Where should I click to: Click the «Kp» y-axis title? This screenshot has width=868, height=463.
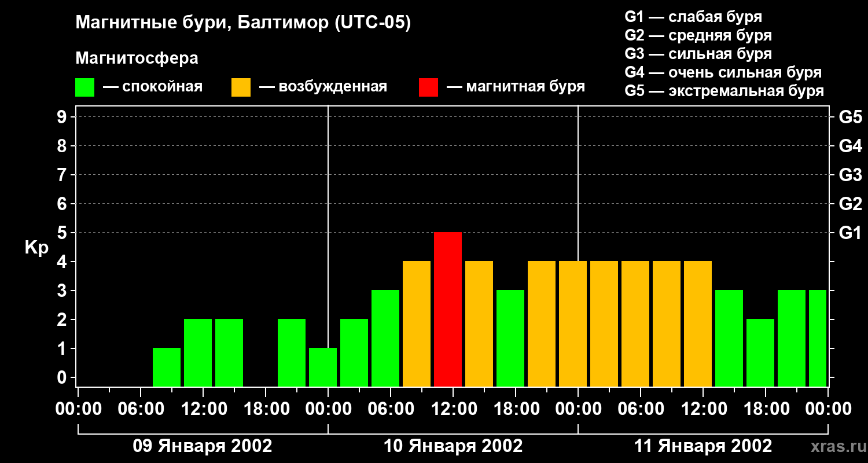pyautogui.click(x=36, y=248)
